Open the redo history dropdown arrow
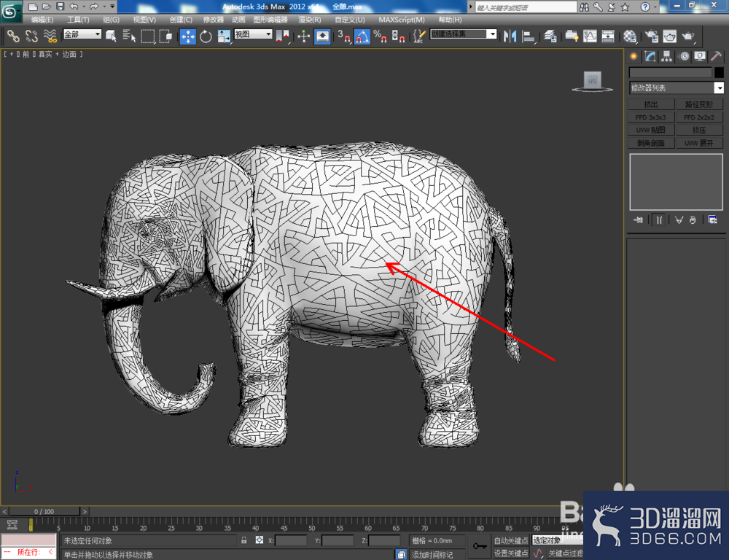Image resolution: width=729 pixels, height=560 pixels. tap(104, 7)
